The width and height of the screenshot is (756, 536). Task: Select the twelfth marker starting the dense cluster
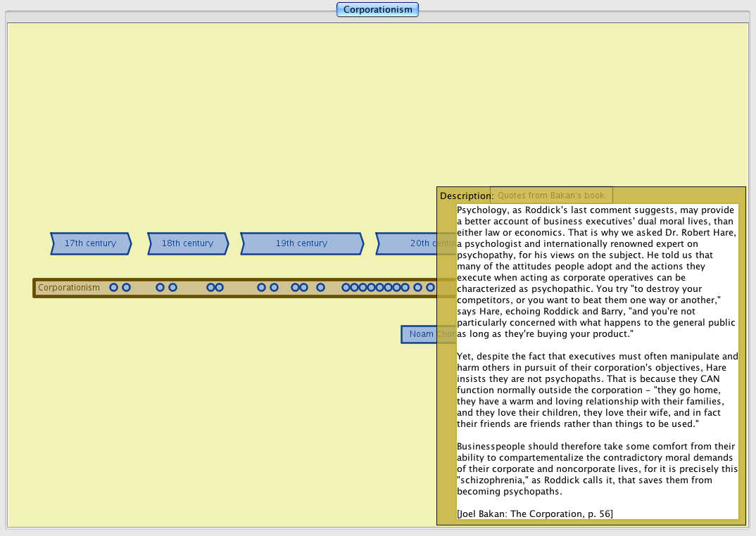pos(346,288)
